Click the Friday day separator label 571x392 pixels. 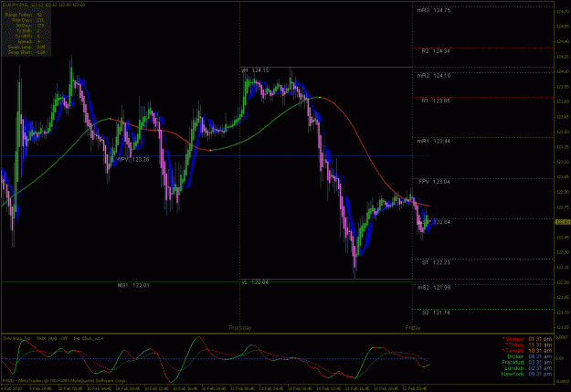click(x=413, y=327)
